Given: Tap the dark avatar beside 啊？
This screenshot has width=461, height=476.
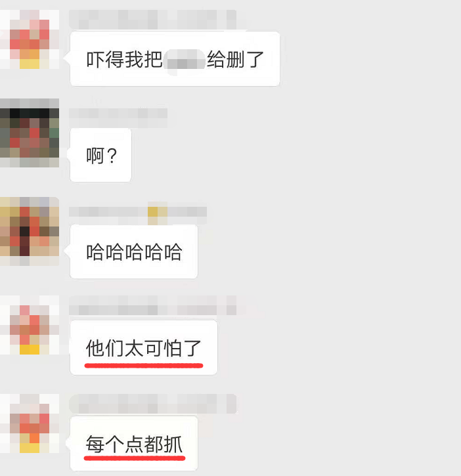Looking at the screenshot, I should (x=30, y=133).
